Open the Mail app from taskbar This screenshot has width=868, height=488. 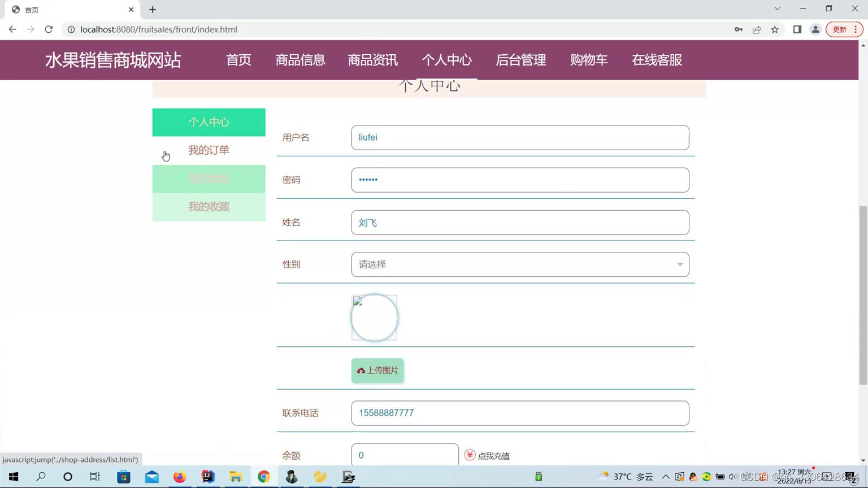[x=151, y=477]
